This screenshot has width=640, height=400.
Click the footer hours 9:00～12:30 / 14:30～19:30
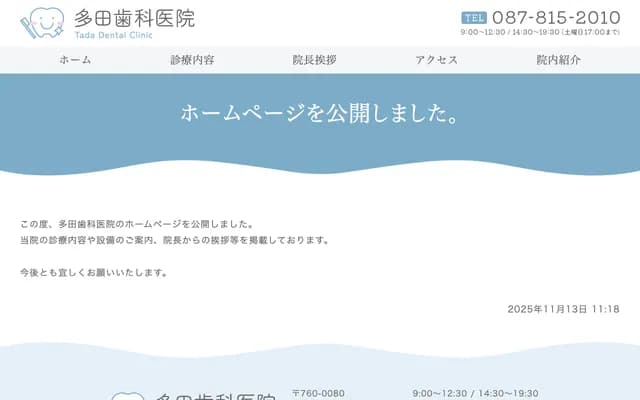pos(475,394)
